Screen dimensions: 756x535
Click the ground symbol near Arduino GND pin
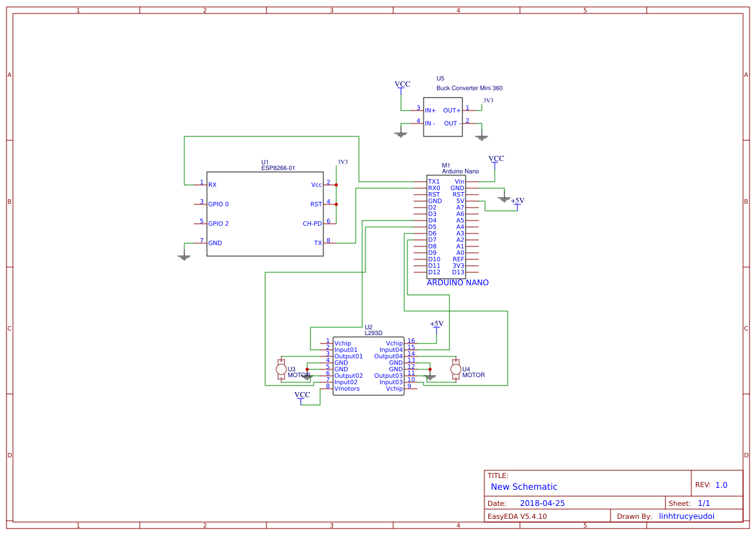504,199
